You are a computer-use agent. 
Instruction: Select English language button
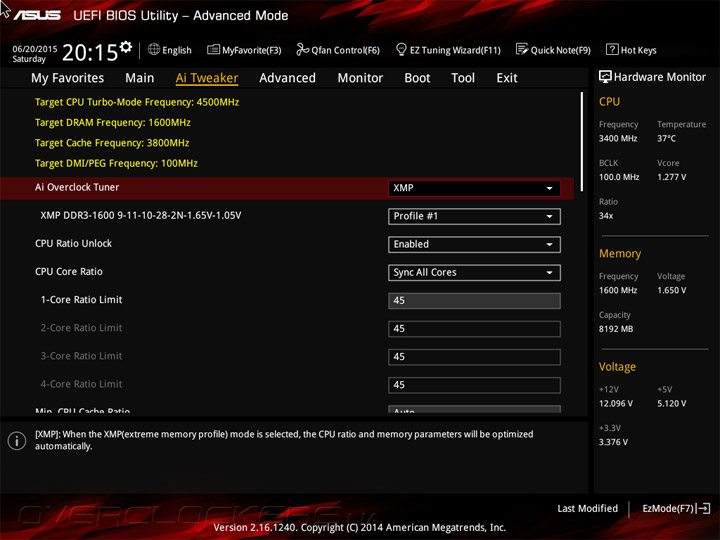177,50
